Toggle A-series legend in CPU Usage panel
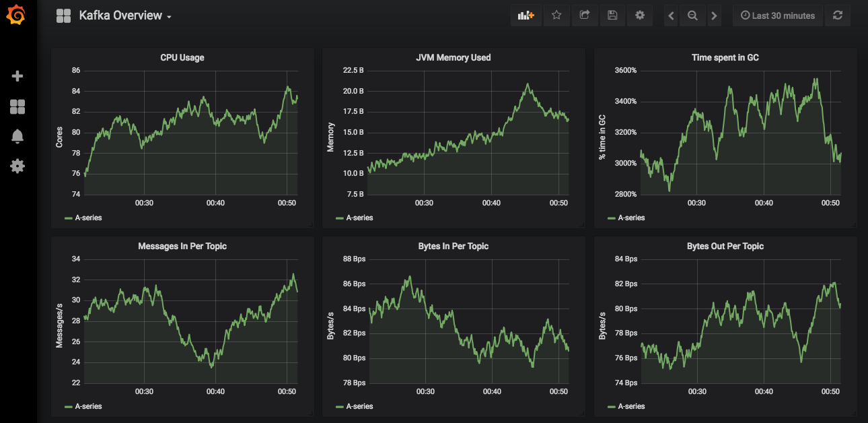 click(89, 218)
